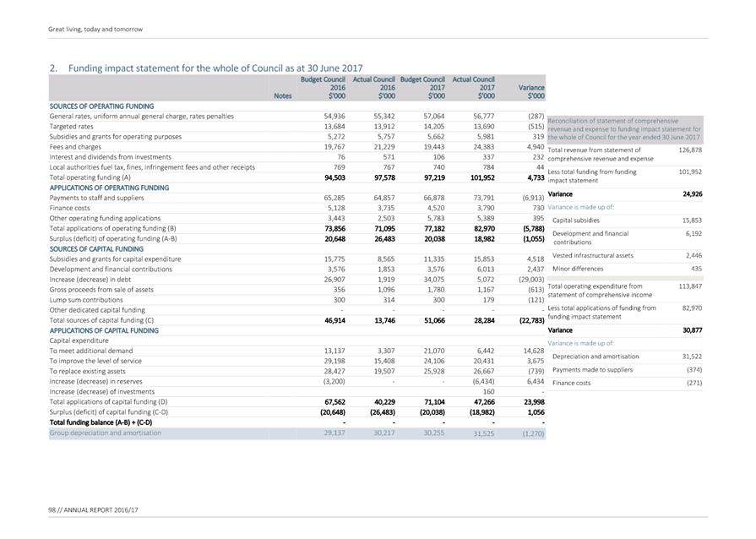Select the 'Great living, today and tomorrow' header text

click(95, 29)
